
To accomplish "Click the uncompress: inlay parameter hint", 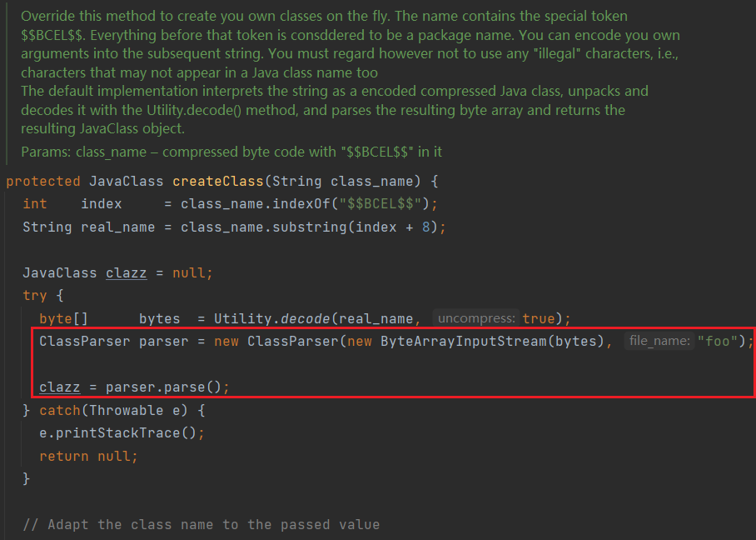I will [476, 318].
